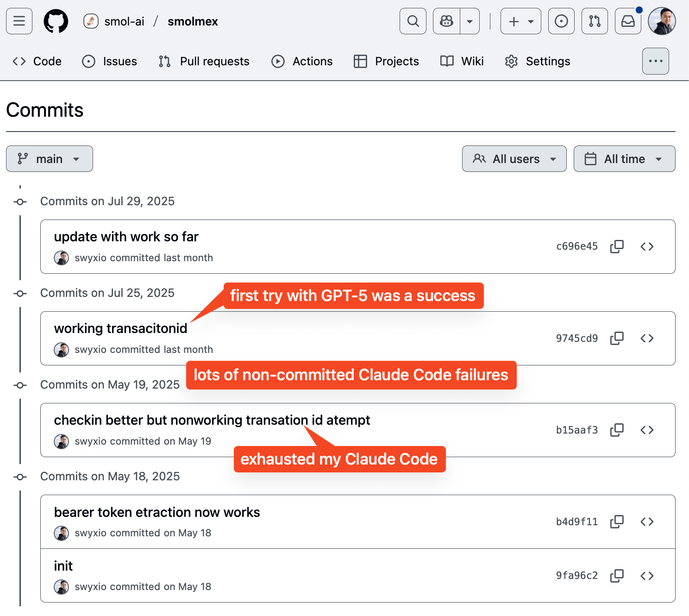Click smol-ai organization avatar icon
The width and height of the screenshot is (689, 616).
[x=91, y=21]
